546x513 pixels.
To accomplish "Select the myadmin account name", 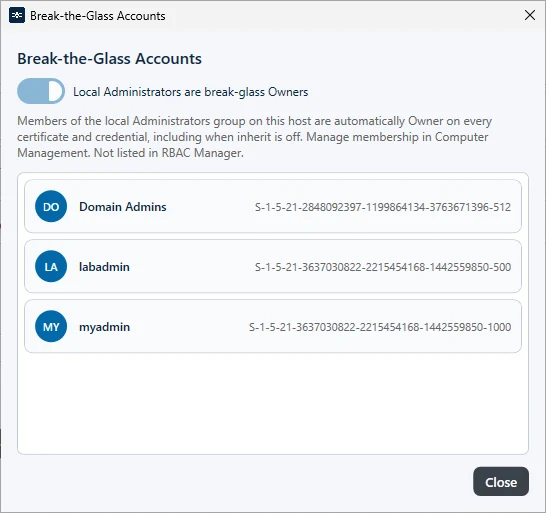I will click(x=104, y=327).
